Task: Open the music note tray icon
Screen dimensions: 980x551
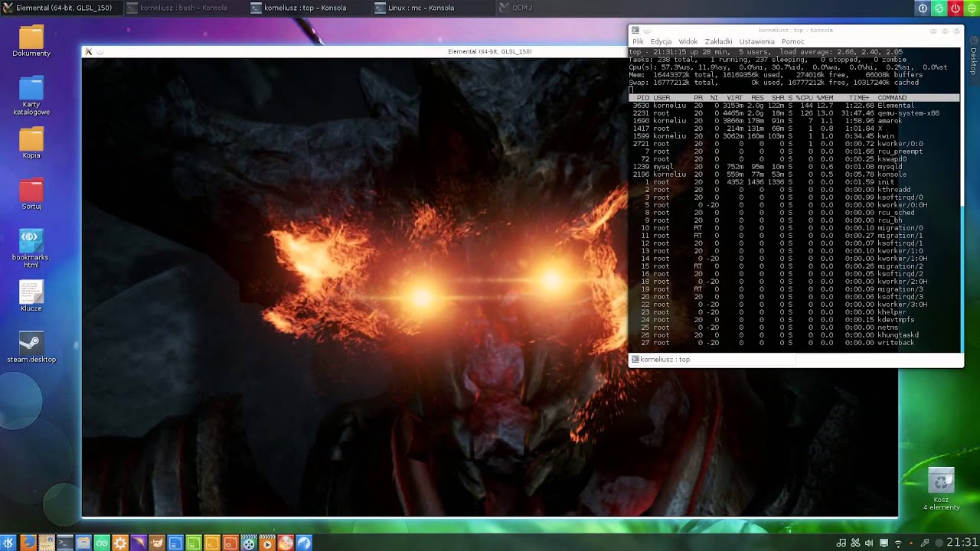Action: pyautogui.click(x=841, y=543)
